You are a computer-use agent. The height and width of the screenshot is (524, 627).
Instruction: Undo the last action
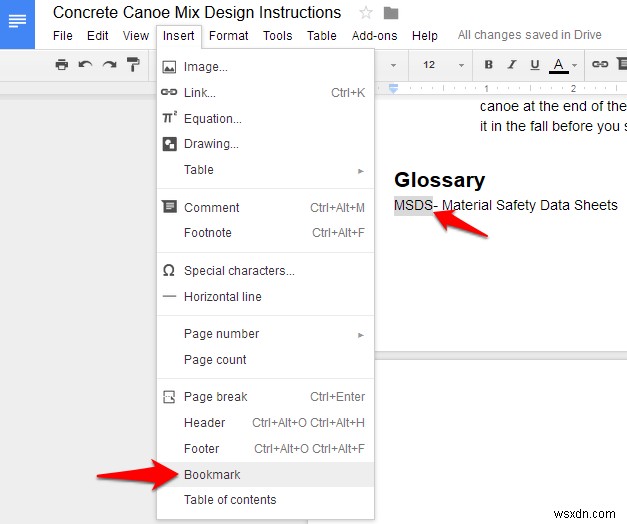(85, 64)
